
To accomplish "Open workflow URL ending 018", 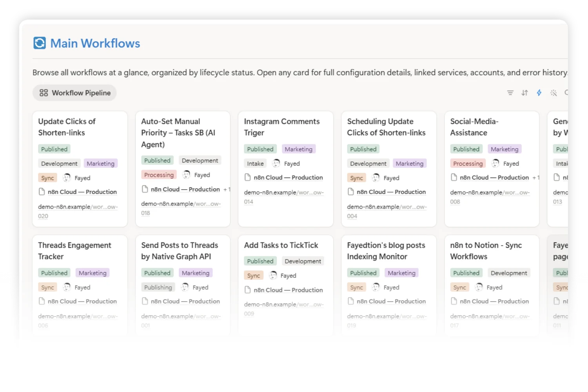I will (181, 209).
